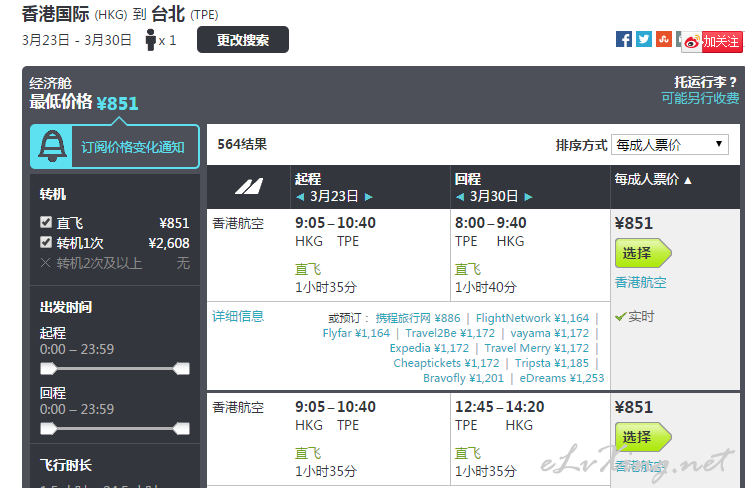Click the 更改搜索 button
This screenshot has width=745, height=496.
click(243, 40)
